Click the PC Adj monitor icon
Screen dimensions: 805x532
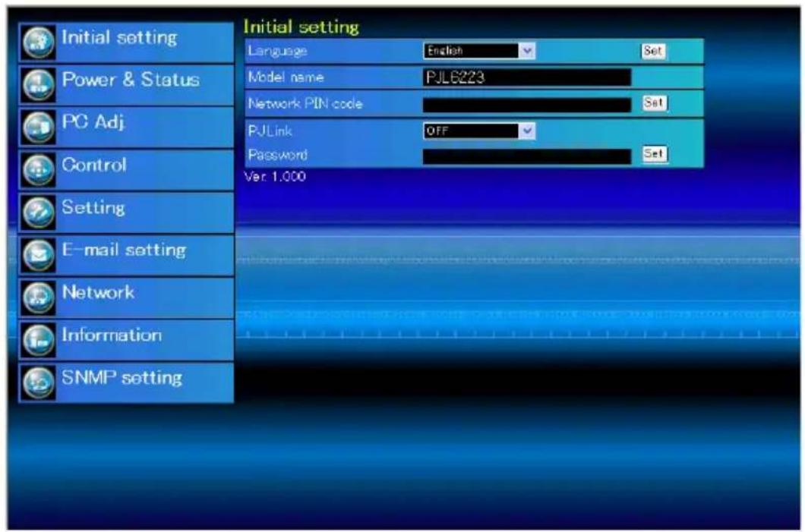pos(39,127)
